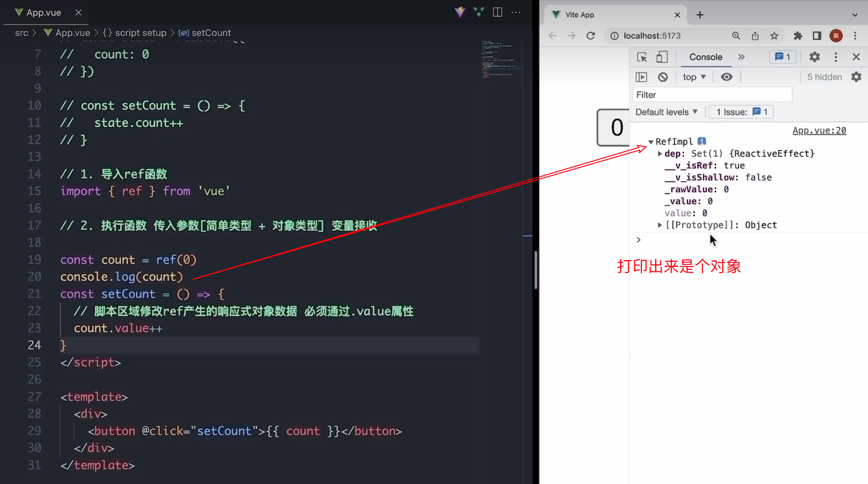Close the App.vue editor tab
The image size is (868, 484).
(78, 12)
